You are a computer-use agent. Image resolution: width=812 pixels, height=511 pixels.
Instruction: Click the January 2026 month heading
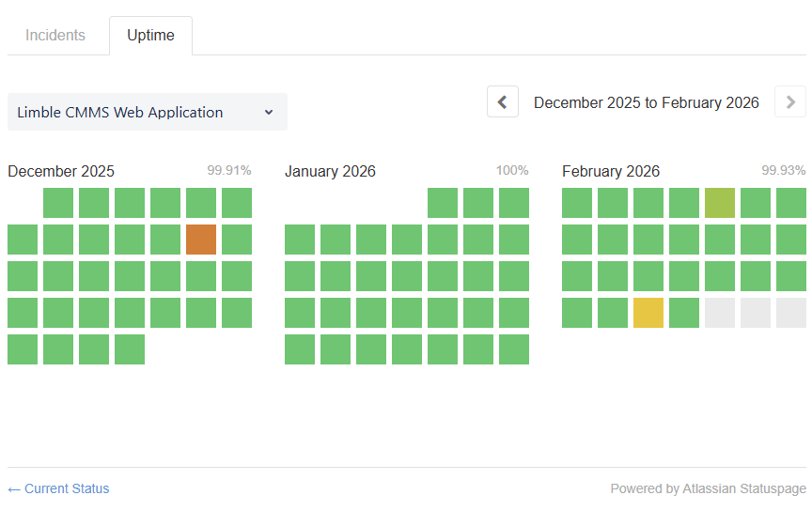coord(331,171)
